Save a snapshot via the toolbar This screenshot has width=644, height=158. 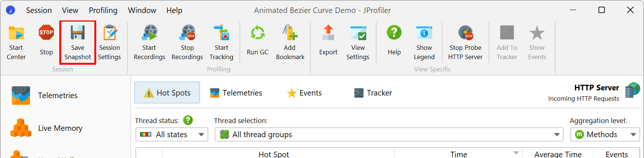78,42
